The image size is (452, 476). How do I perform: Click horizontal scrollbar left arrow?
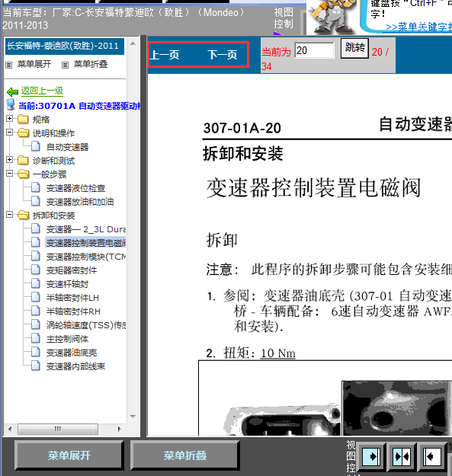click(x=10, y=429)
